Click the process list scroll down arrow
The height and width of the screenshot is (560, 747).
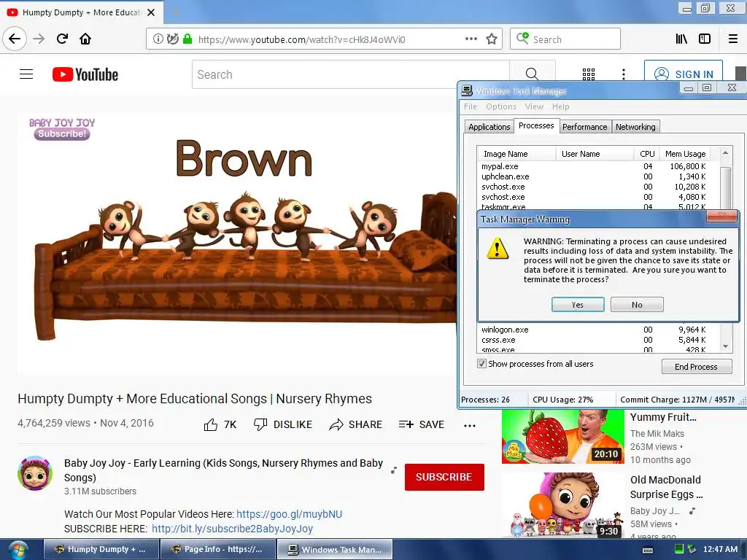point(725,346)
